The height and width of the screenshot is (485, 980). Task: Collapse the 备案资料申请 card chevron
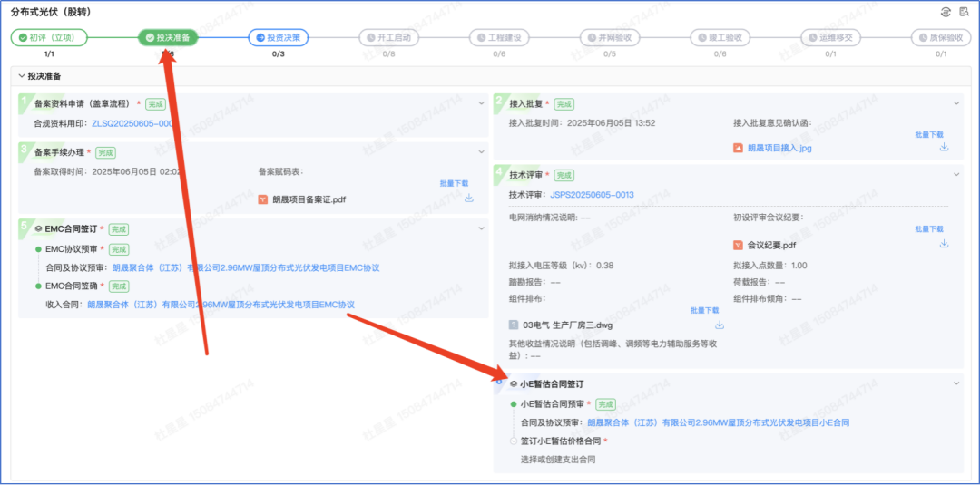coord(482,103)
